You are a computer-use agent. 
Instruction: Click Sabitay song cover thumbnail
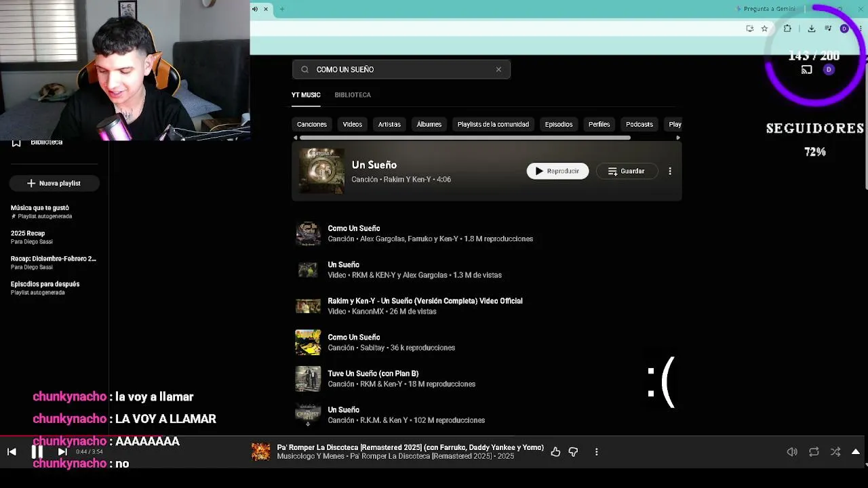point(308,342)
